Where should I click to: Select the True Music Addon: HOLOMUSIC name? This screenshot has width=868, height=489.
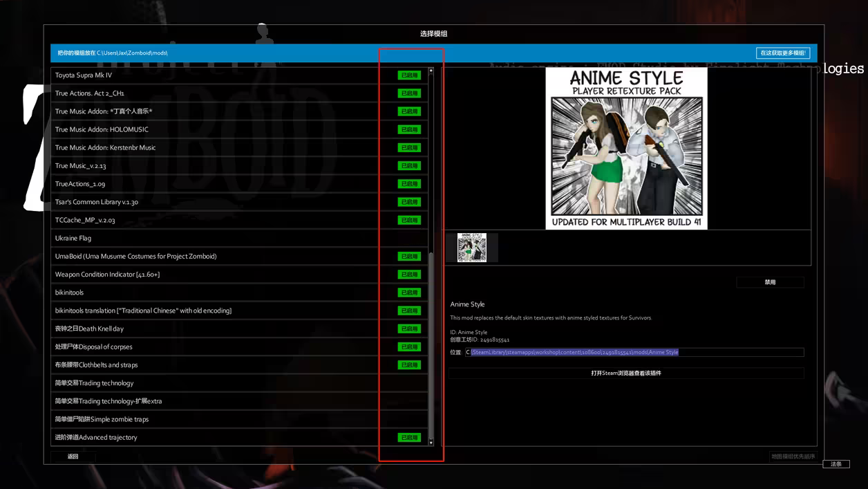click(102, 129)
